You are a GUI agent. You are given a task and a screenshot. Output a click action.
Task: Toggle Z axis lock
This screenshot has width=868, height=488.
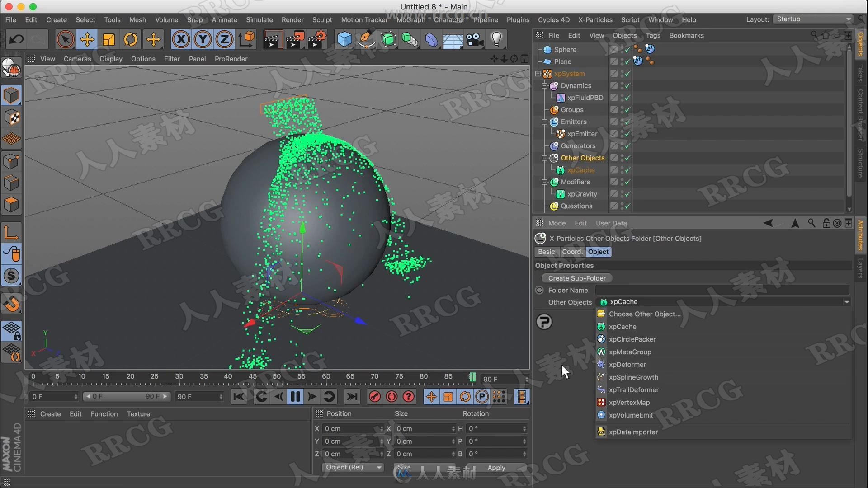point(224,40)
